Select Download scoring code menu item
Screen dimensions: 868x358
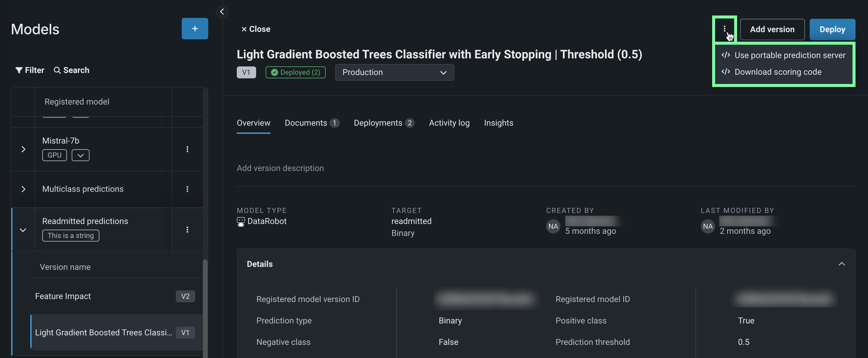click(x=778, y=72)
